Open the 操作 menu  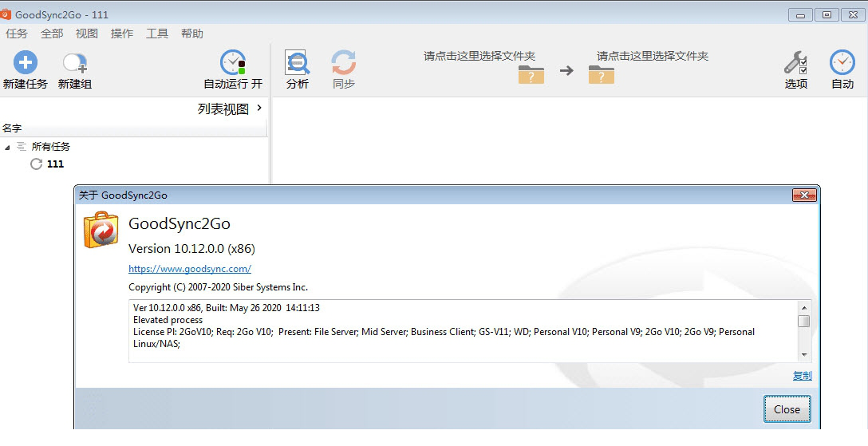click(122, 34)
